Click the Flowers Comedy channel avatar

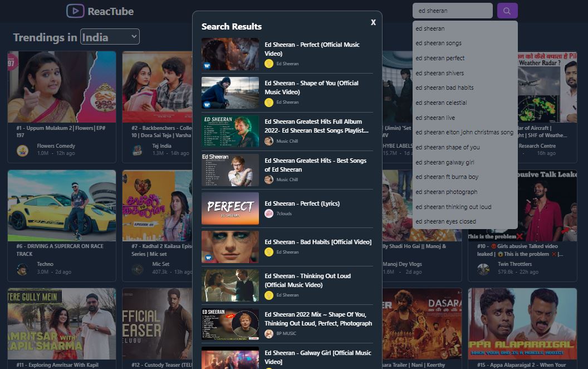pos(22,150)
